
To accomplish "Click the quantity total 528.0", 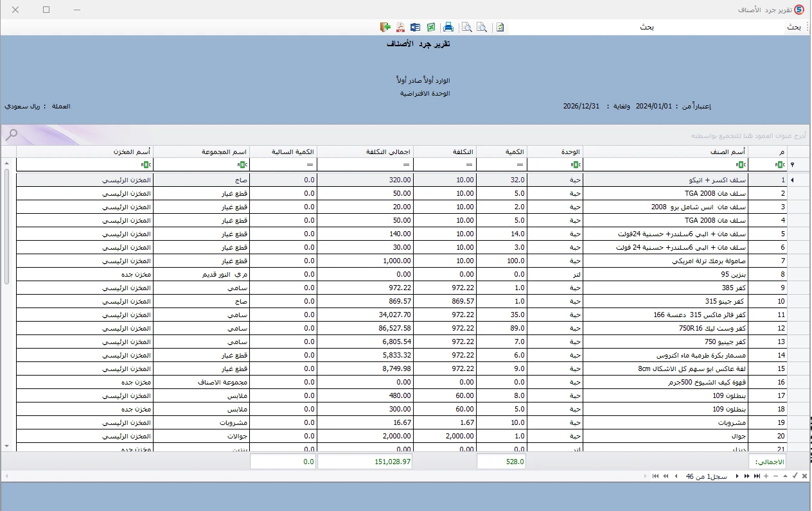I will coord(502,462).
